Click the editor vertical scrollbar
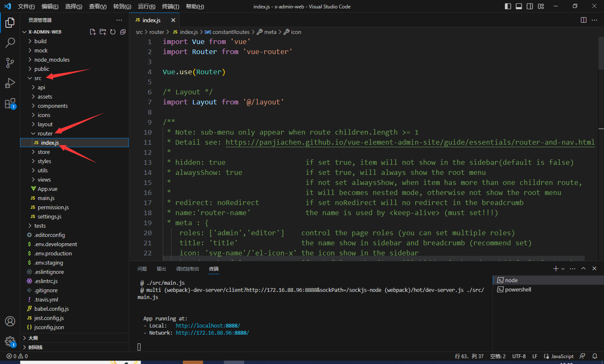The image size is (604, 364). 601,54
